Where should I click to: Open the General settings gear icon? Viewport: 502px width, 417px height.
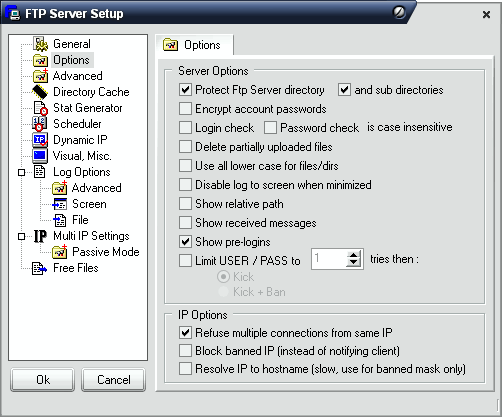[x=40, y=44]
